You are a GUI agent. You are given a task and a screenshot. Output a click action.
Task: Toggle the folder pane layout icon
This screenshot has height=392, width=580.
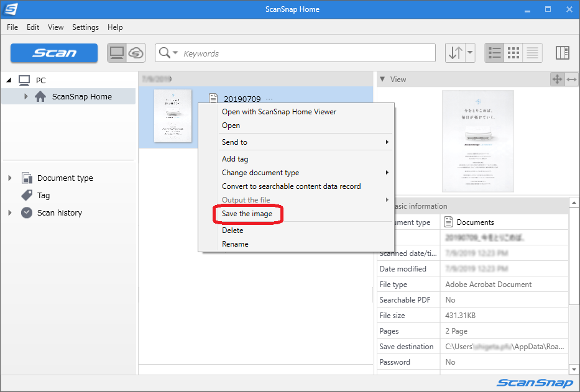[562, 53]
